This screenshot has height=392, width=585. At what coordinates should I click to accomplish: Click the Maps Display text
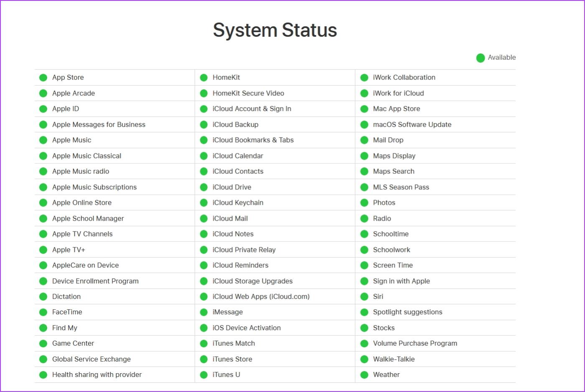click(394, 156)
